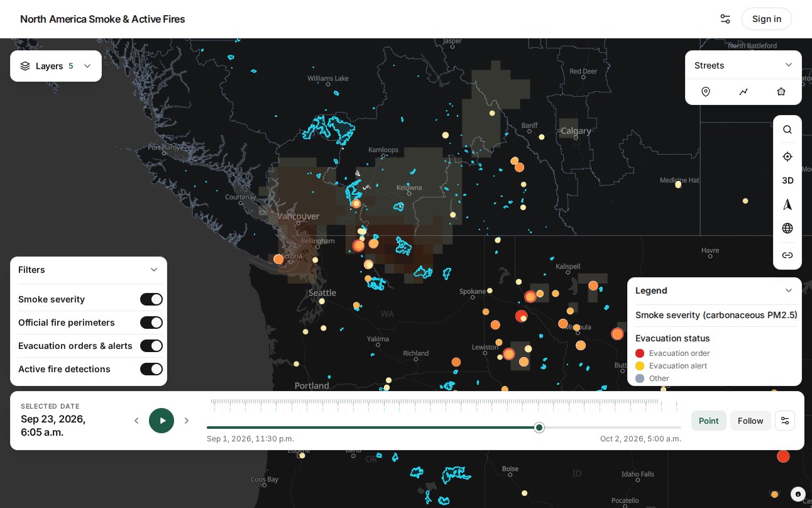The width and height of the screenshot is (812, 508).
Task: Click the Seattle city label on map
Action: pos(322,292)
